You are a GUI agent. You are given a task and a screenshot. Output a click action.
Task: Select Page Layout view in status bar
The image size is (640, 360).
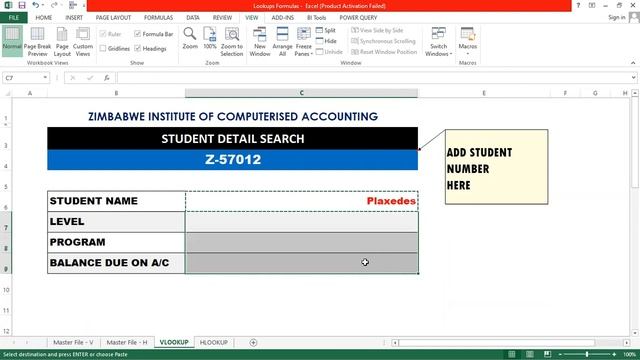tap(529, 354)
